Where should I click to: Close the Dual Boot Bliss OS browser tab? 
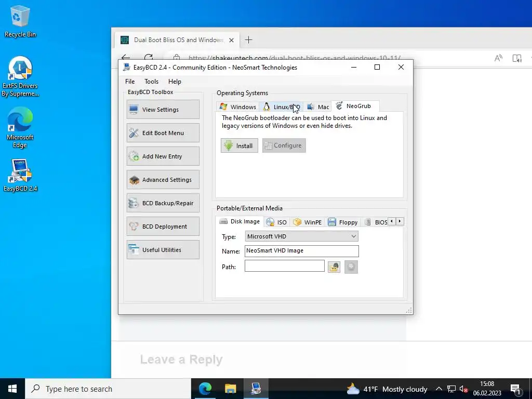pyautogui.click(x=231, y=40)
